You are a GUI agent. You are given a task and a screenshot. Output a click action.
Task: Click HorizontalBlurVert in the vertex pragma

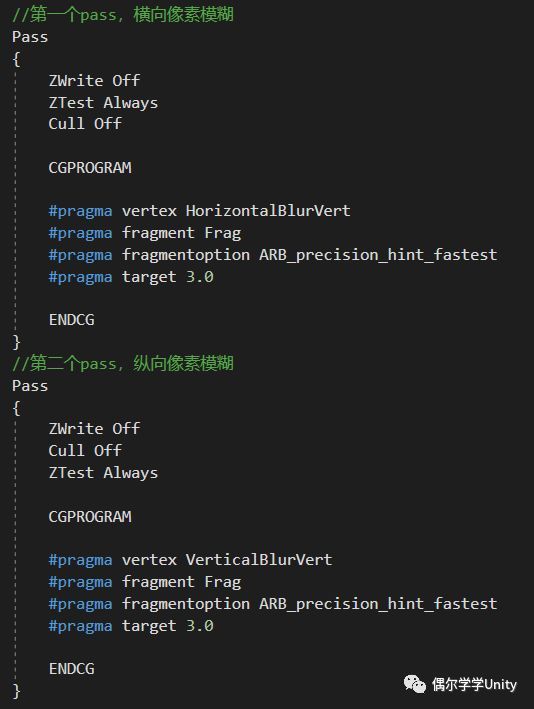click(268, 211)
